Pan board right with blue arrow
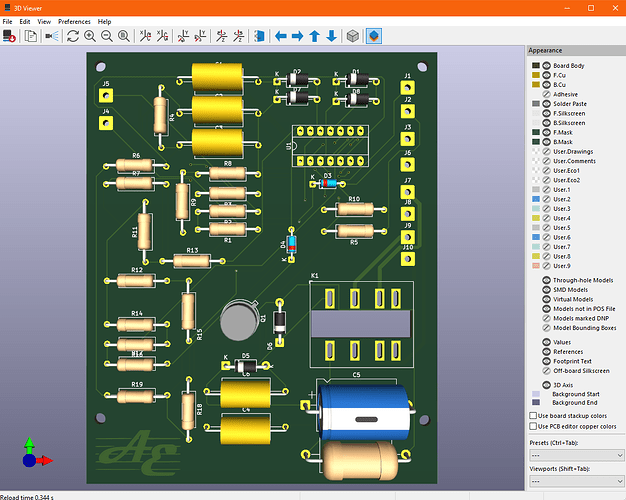 [297, 36]
